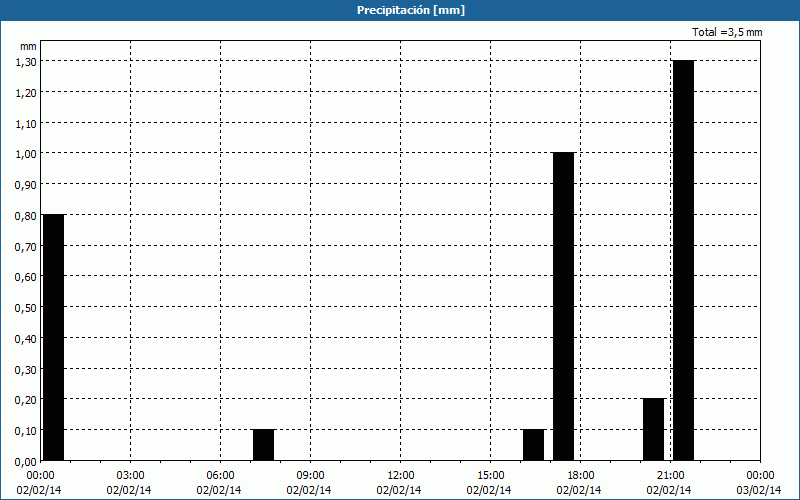Click the "15:00" time label
This screenshot has width=800, height=500.
[490, 476]
